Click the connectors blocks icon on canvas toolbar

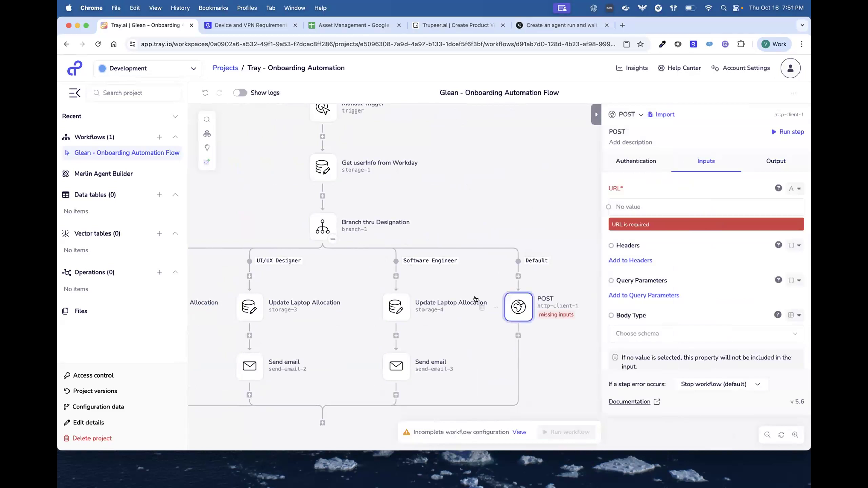207,134
